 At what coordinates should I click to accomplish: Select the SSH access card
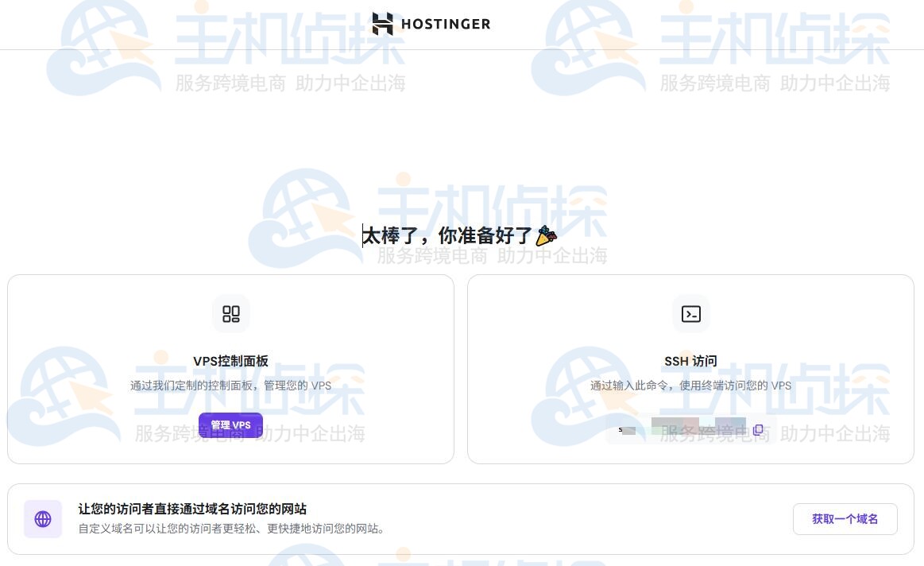(690, 368)
